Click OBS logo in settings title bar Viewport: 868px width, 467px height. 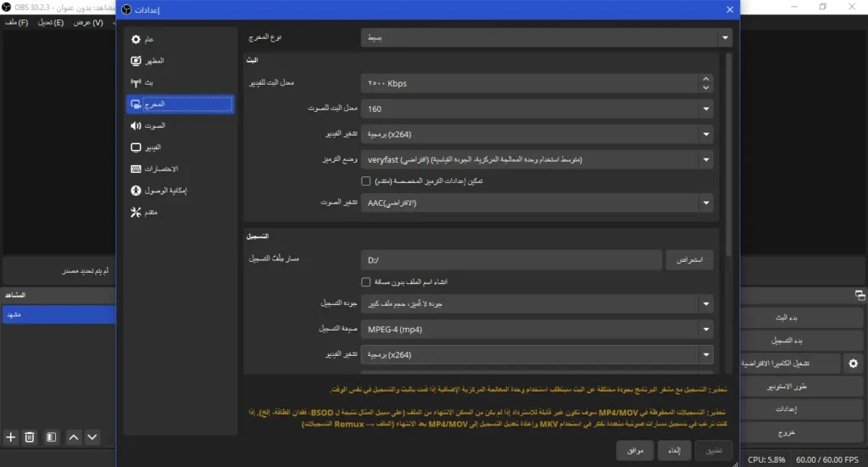[x=126, y=9]
